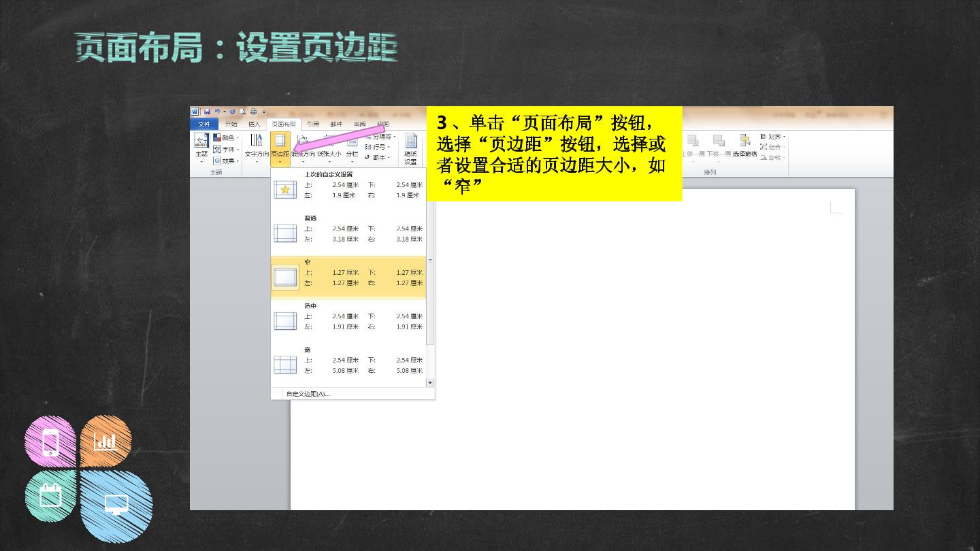Click the pink smartphone icon circle
The width and height of the screenshot is (980, 551).
tap(50, 442)
